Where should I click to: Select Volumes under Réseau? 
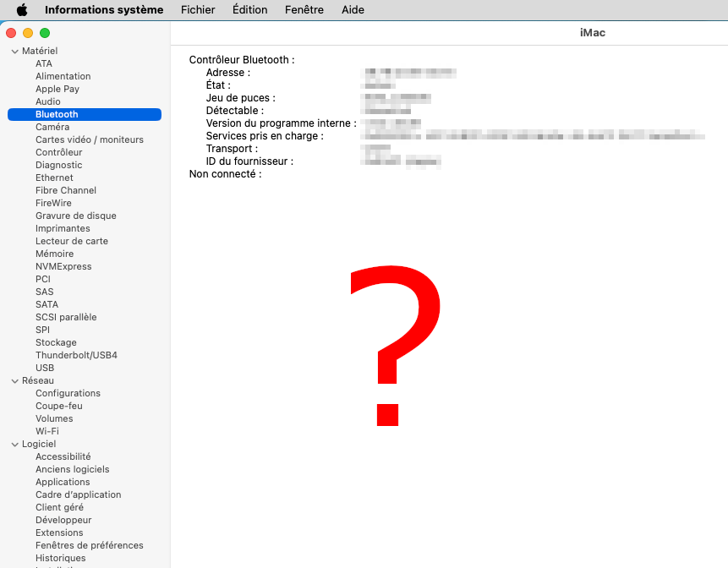[54, 418]
